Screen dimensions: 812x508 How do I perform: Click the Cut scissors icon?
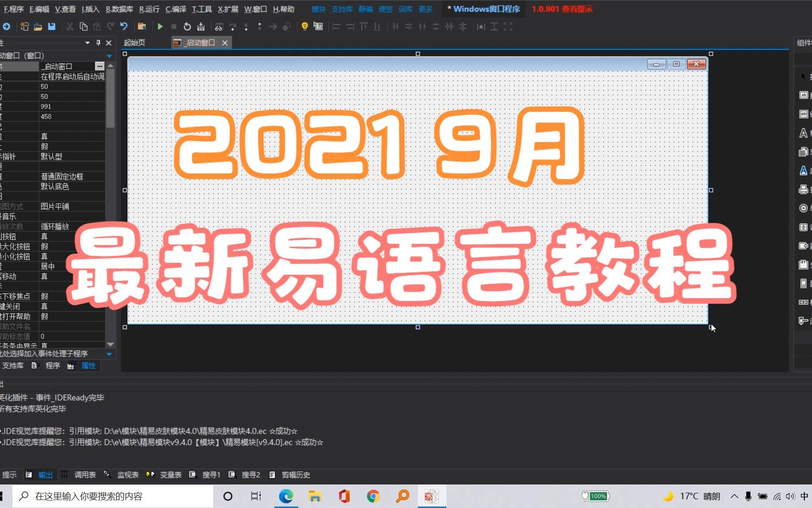[70, 27]
